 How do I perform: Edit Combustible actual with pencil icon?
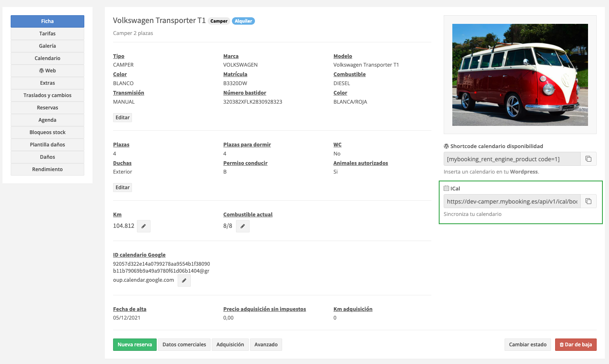point(243,226)
